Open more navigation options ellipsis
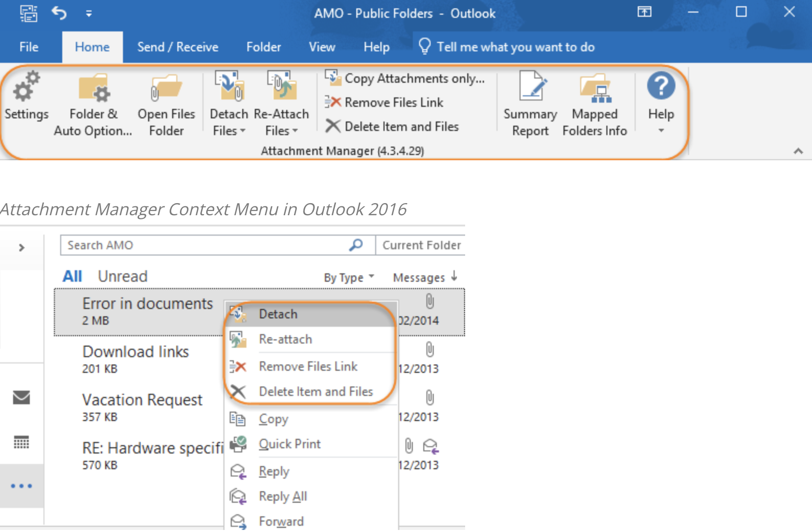812x531 pixels. [21, 486]
